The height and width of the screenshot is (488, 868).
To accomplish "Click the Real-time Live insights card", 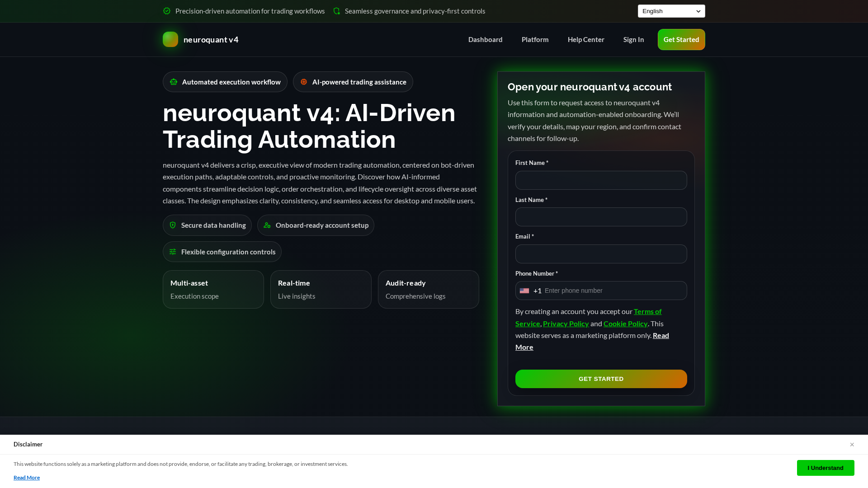I will tap(321, 289).
